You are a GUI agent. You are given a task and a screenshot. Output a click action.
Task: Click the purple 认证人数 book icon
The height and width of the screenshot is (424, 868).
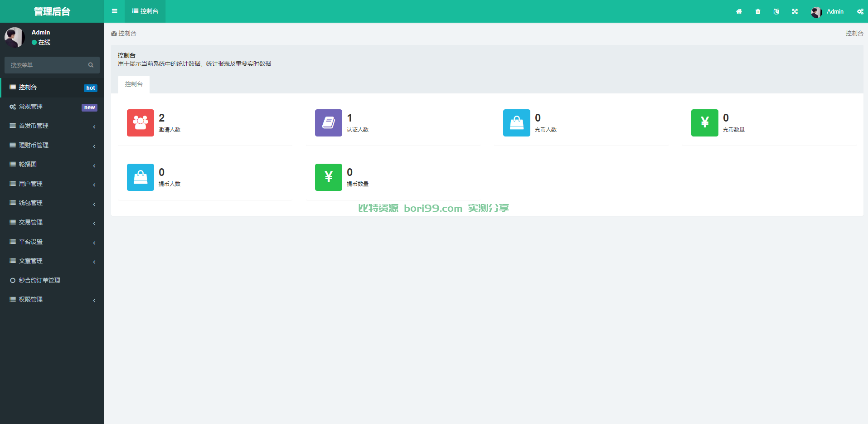coord(329,123)
